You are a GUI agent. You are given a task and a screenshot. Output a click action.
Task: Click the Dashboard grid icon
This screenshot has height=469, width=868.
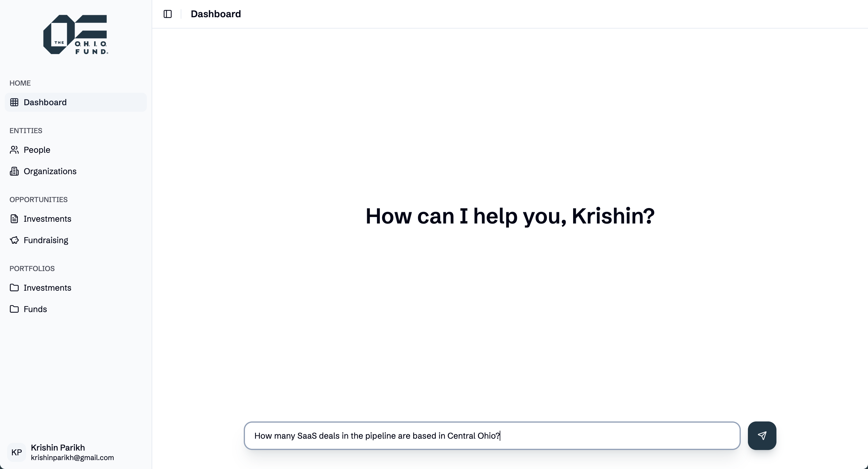coord(14,102)
